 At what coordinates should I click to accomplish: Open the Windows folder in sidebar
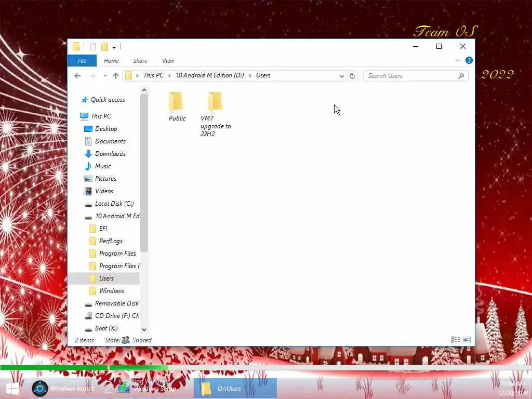click(106, 291)
